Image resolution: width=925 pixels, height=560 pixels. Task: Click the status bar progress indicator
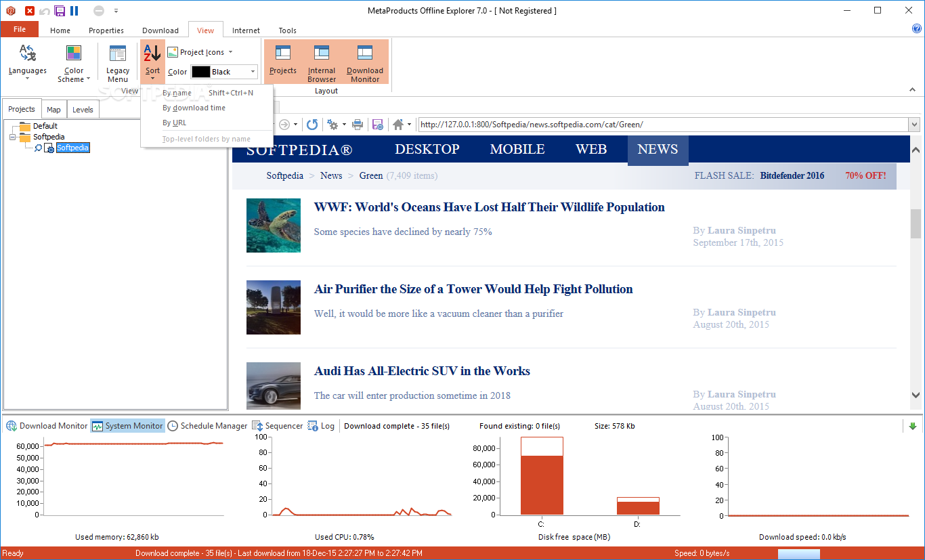(799, 554)
